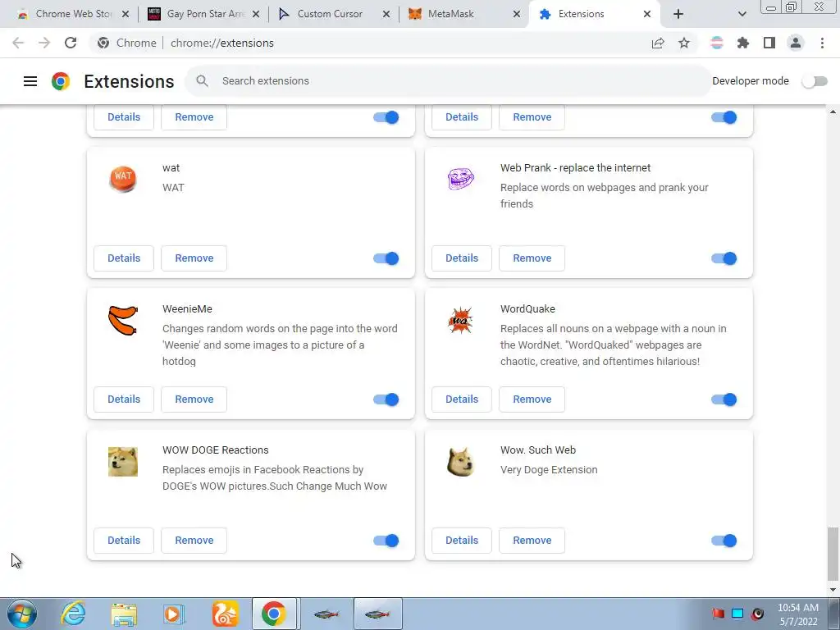Image resolution: width=840 pixels, height=630 pixels.
Task: Disable the Wow. Such Web toggle
Action: [724, 541]
